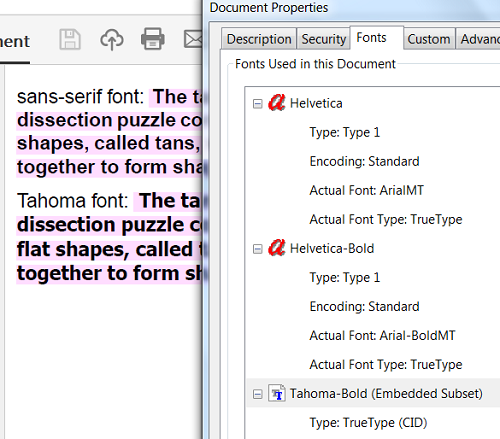
Task: Print the document with the printer icon
Action: click(x=153, y=39)
